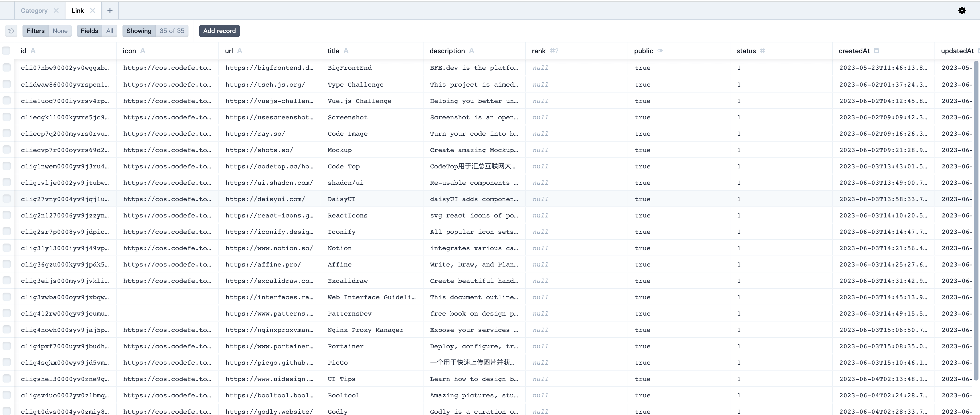980x415 pixels.
Task: Click the type icon next to description column
Action: (x=471, y=51)
